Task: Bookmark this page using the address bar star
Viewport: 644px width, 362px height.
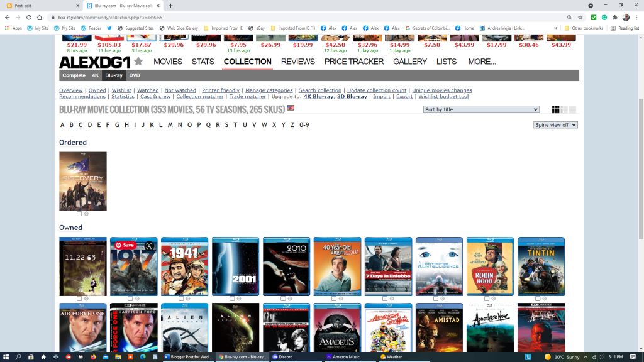Action: click(580, 18)
